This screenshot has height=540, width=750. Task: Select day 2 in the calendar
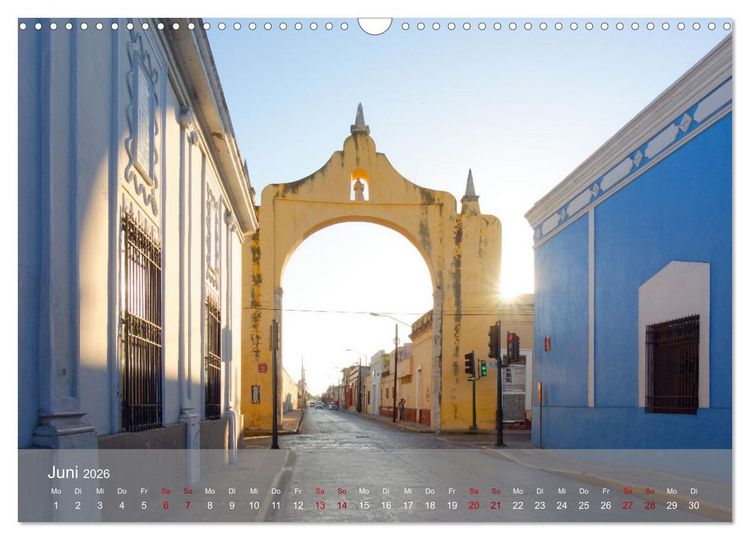tap(78, 506)
